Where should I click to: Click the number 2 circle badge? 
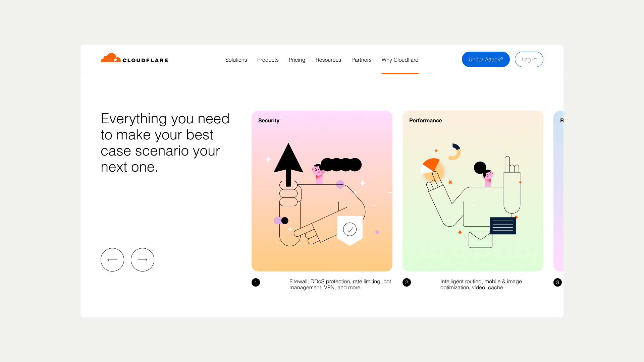pos(407,282)
